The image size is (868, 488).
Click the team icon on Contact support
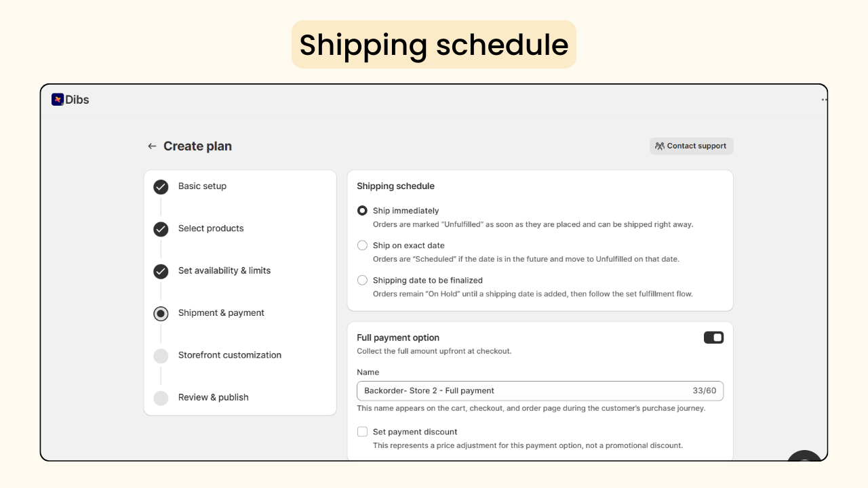click(659, 145)
